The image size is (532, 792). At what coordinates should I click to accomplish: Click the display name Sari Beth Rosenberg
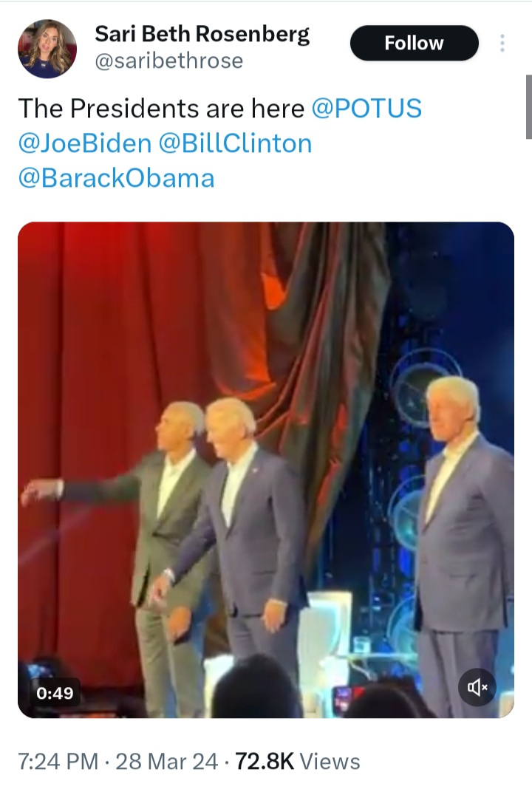coord(202,34)
